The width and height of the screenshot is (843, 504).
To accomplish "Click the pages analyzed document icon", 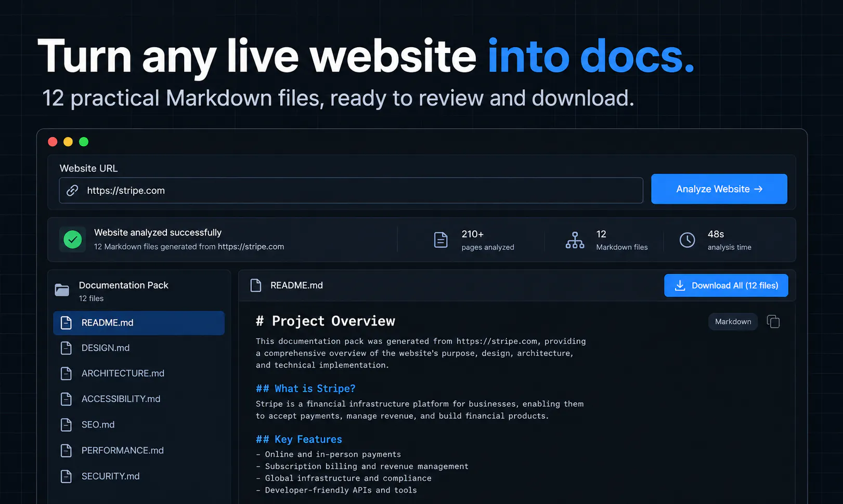I will (x=440, y=240).
